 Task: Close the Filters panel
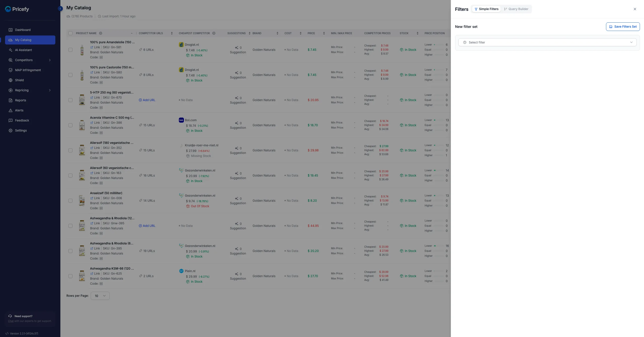click(635, 9)
